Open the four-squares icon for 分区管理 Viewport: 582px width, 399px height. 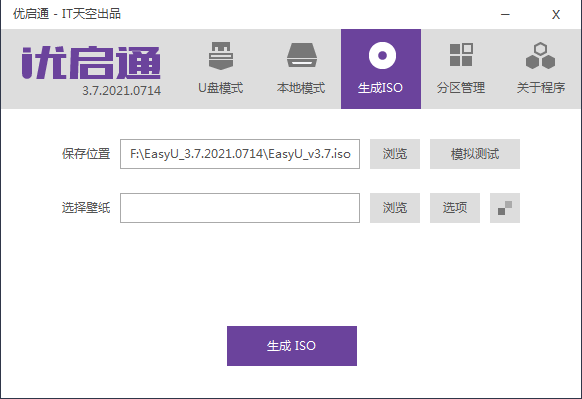[461, 55]
